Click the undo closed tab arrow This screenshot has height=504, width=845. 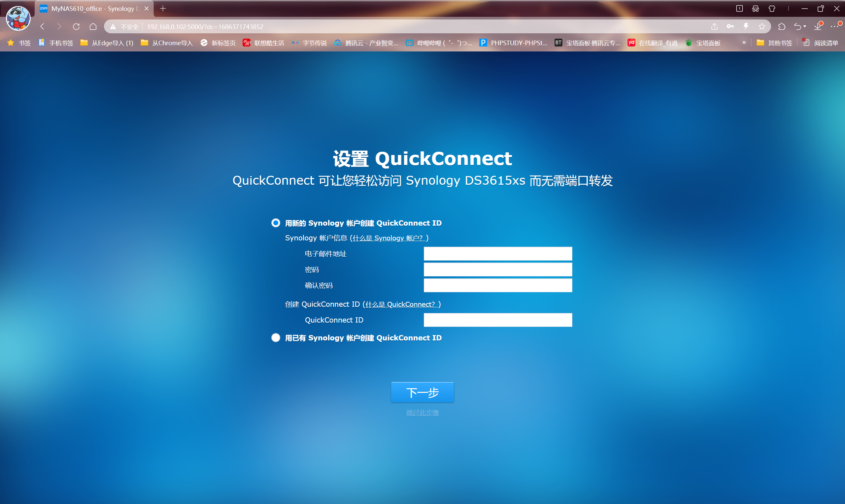point(797,26)
